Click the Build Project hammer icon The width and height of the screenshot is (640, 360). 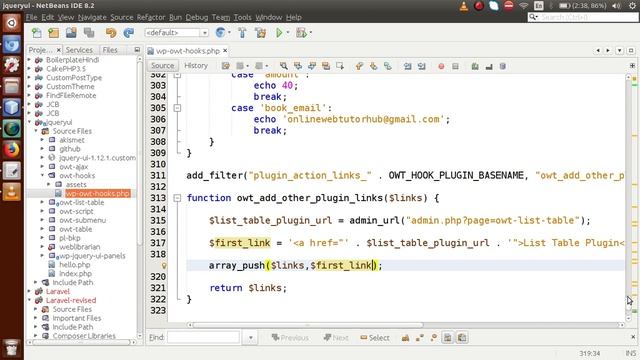pos(242,33)
